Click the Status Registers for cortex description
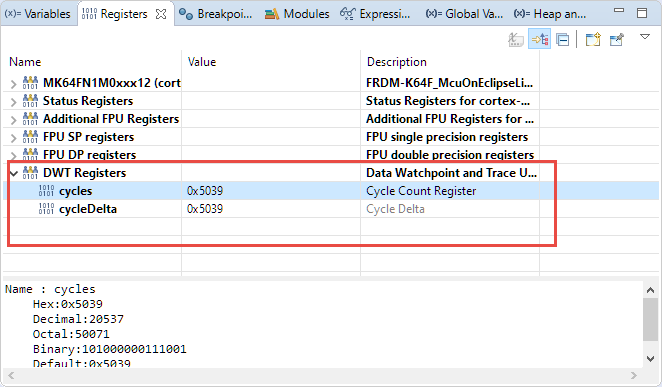 (x=448, y=101)
